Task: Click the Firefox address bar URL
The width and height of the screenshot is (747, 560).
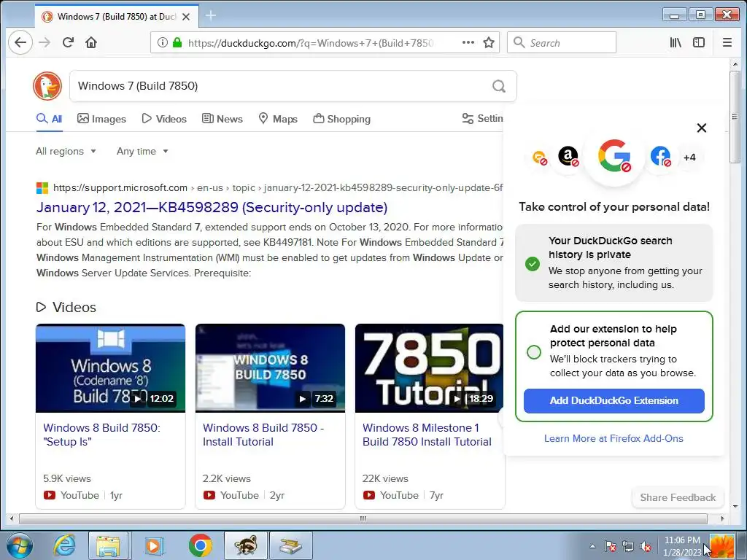Action: coord(311,43)
